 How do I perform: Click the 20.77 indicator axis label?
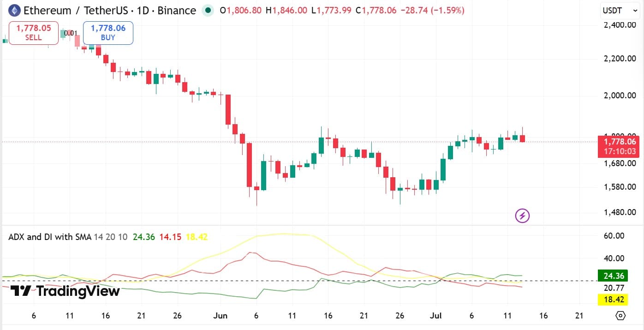(614, 288)
